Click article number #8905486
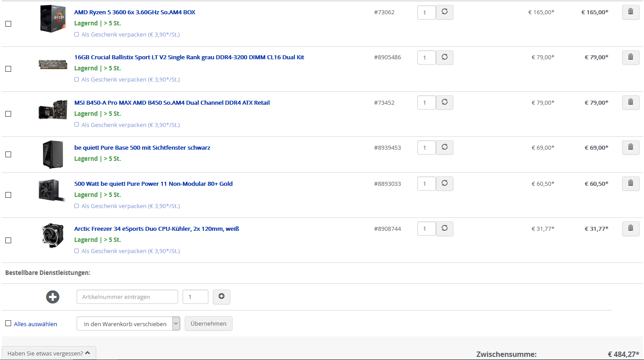Viewport: 644px width, 360px height. pos(387,57)
